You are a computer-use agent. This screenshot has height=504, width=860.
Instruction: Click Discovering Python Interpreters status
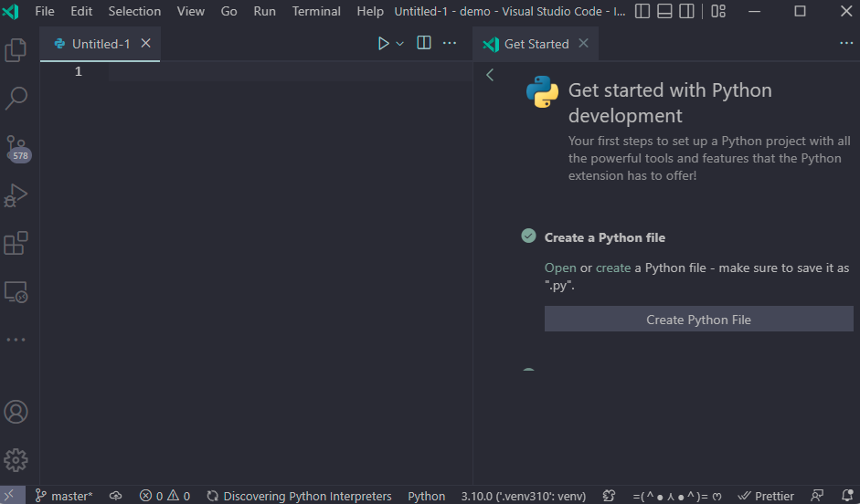tap(299, 496)
